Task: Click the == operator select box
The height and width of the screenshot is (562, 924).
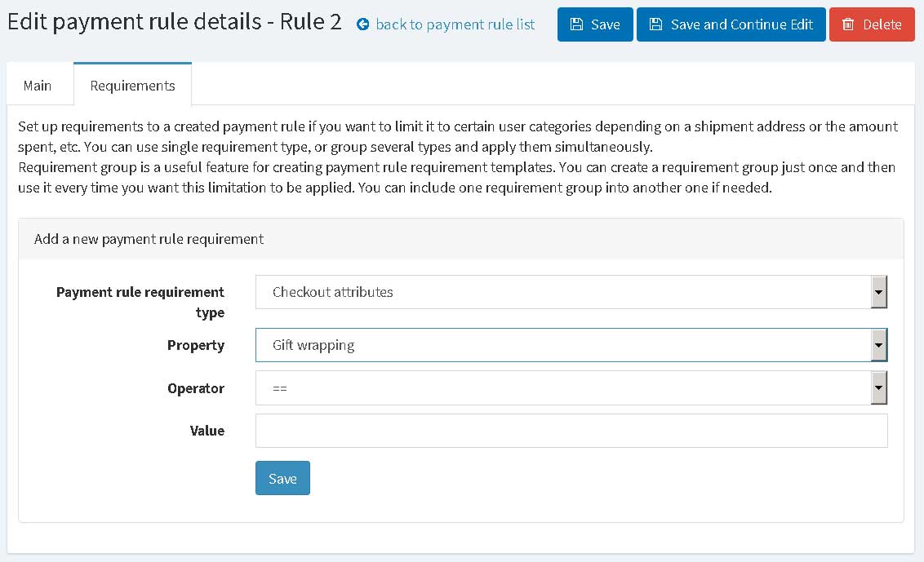Action: tap(571, 387)
